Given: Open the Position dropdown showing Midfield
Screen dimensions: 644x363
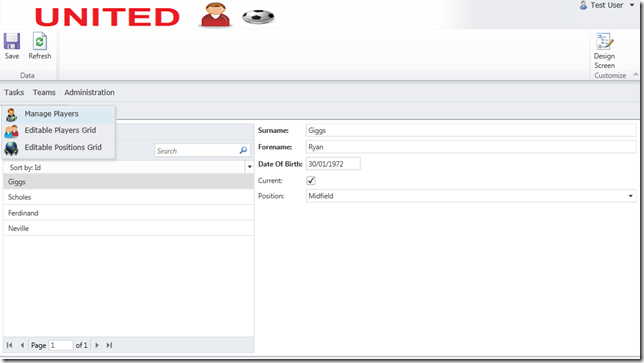Looking at the screenshot, I should click(471, 196).
